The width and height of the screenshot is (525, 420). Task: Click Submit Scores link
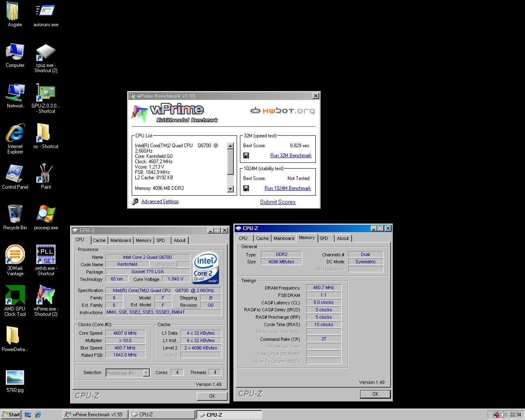[278, 202]
